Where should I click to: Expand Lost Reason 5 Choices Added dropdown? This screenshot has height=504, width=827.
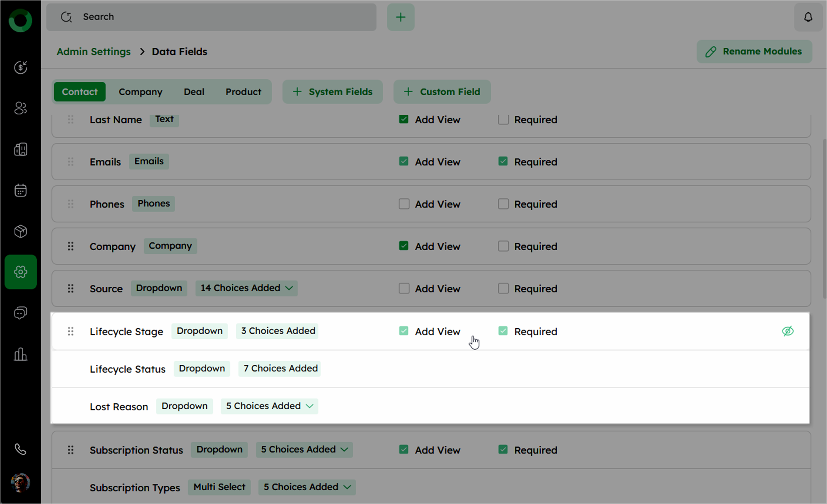[269, 406]
